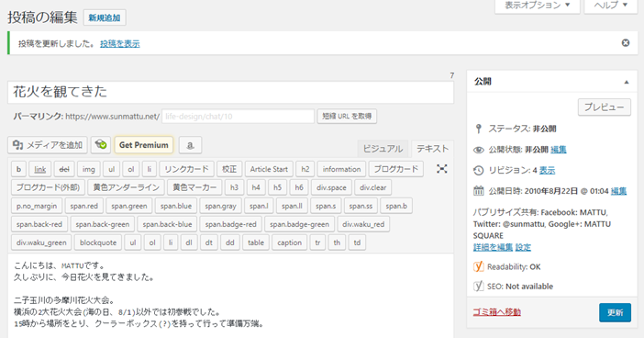Dismiss the update notice with X icon

(x=625, y=43)
